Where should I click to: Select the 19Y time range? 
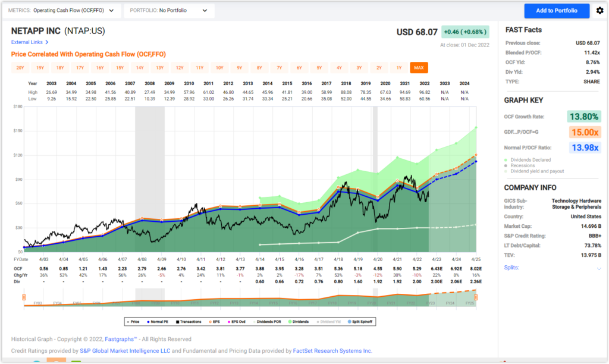tap(40, 68)
